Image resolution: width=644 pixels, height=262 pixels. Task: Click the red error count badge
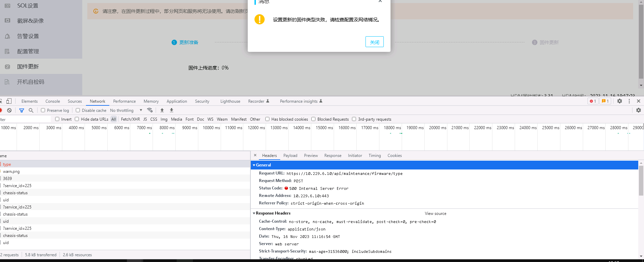[593, 101]
